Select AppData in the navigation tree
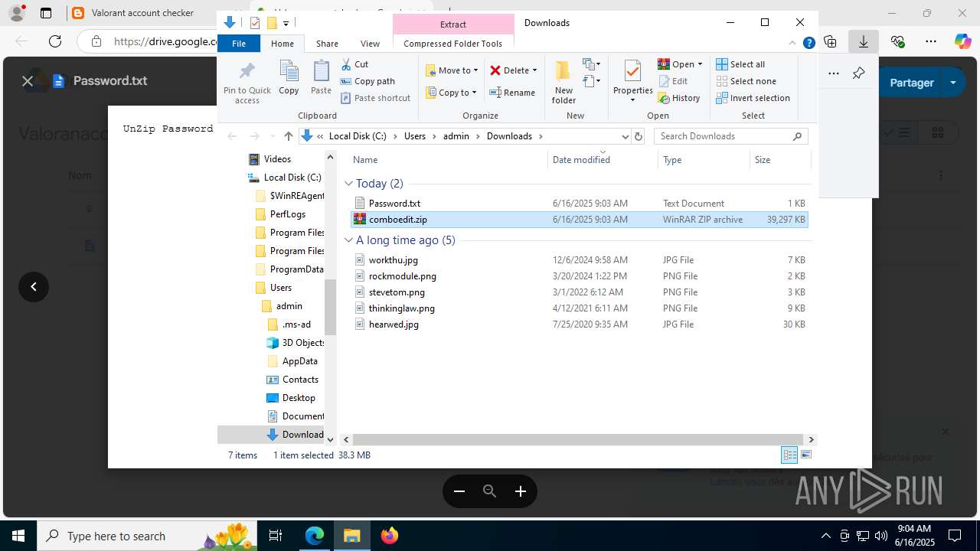 pos(299,361)
